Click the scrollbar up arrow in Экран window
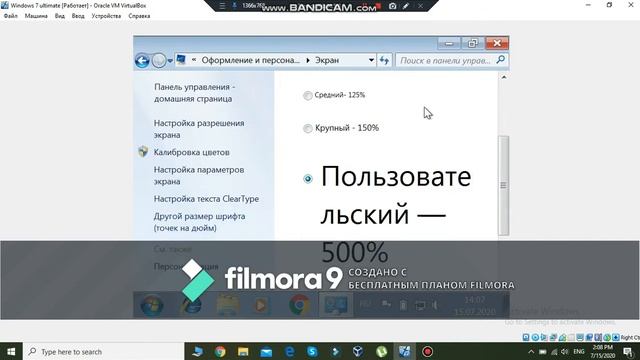Screen dimensions: 640x360 pos(504,77)
